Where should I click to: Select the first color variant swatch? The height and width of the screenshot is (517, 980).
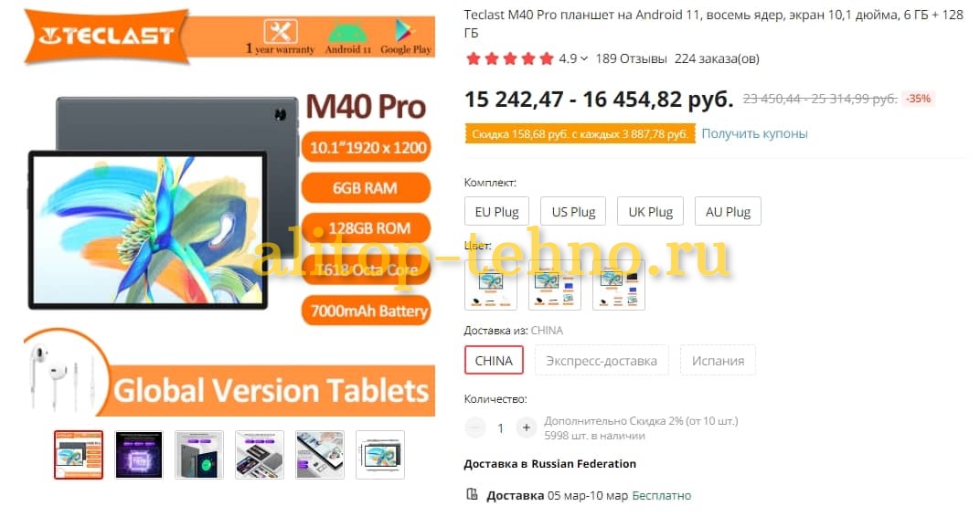coord(491,285)
